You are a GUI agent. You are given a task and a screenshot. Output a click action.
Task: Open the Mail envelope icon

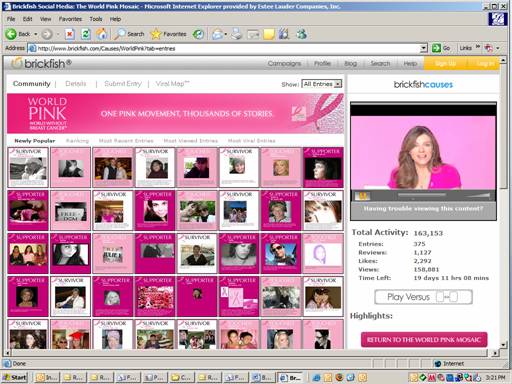click(217, 34)
